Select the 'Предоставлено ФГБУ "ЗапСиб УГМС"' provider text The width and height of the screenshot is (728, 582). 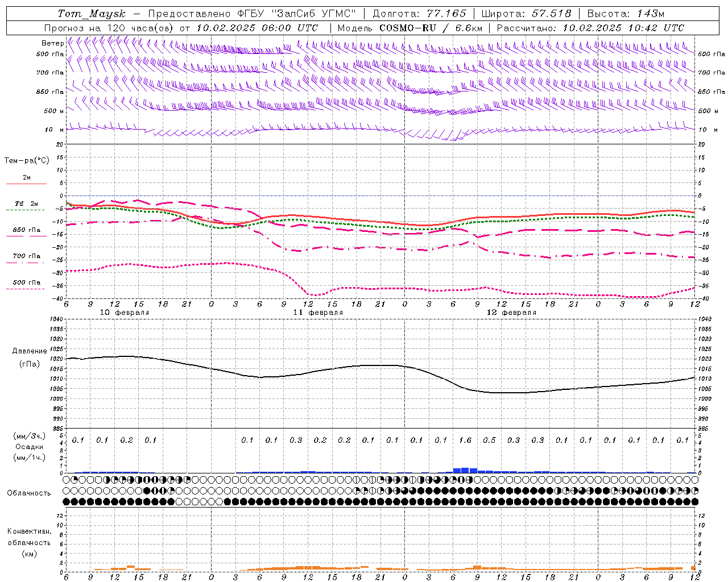click(252, 14)
